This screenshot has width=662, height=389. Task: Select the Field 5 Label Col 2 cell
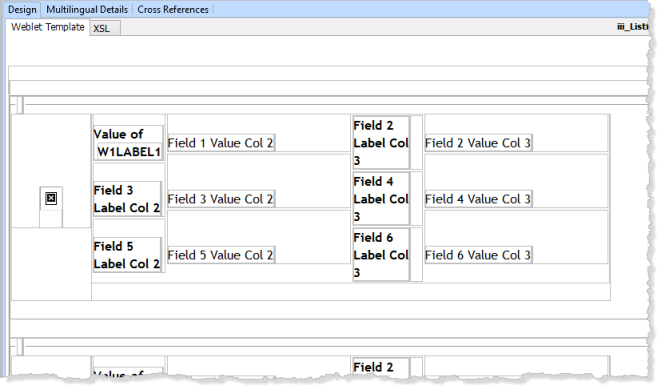coord(127,255)
